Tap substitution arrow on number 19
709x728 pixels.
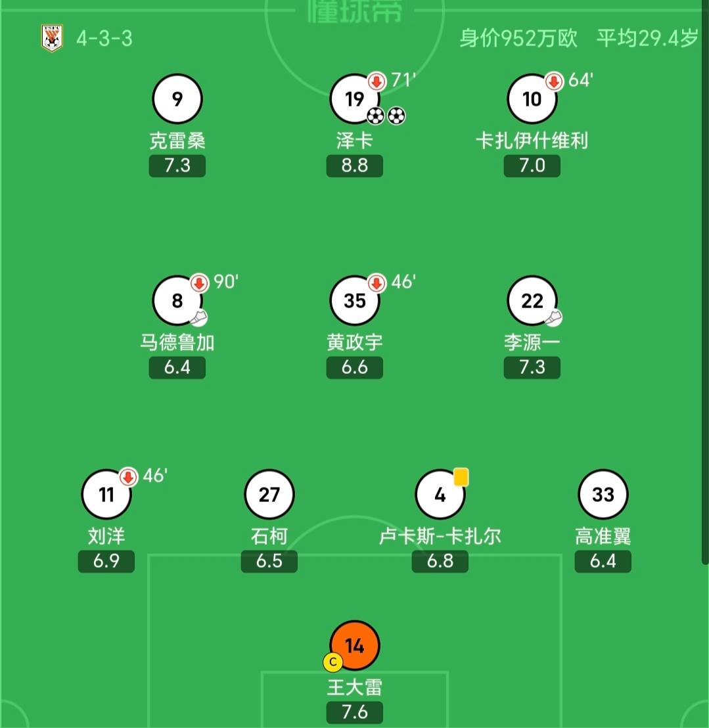(x=377, y=81)
